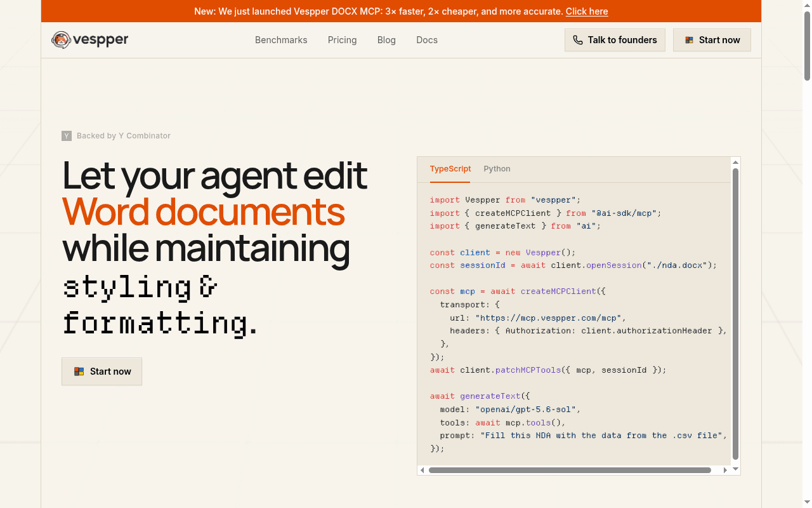Open the Blog from the navigation
This screenshot has width=812, height=508.
[x=386, y=40]
